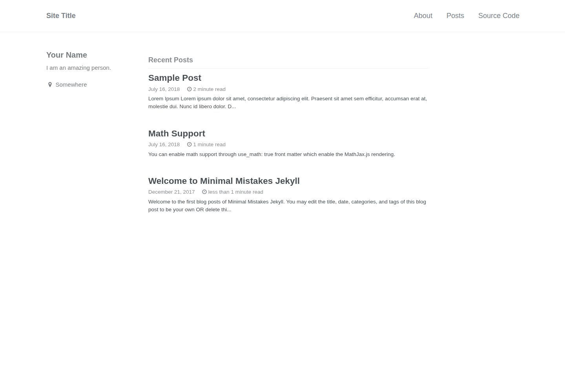Click the December 21, 2017 post date

coord(171,192)
